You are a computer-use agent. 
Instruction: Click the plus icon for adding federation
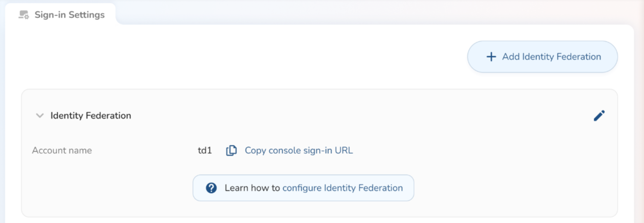[491, 57]
